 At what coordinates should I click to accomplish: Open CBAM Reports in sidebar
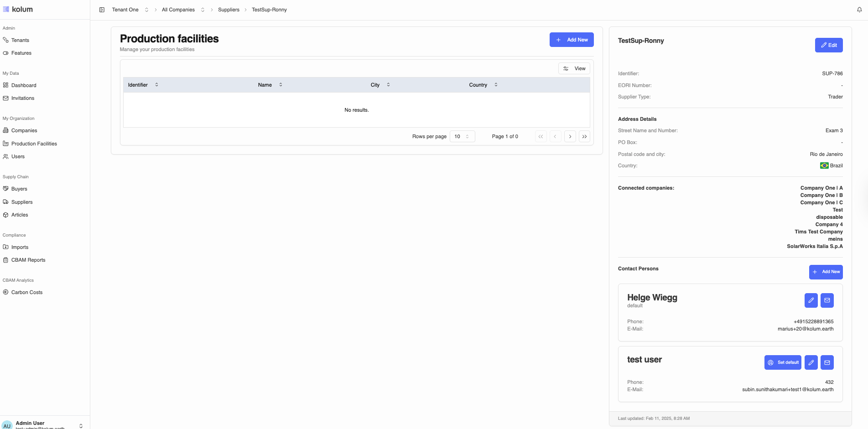(28, 260)
